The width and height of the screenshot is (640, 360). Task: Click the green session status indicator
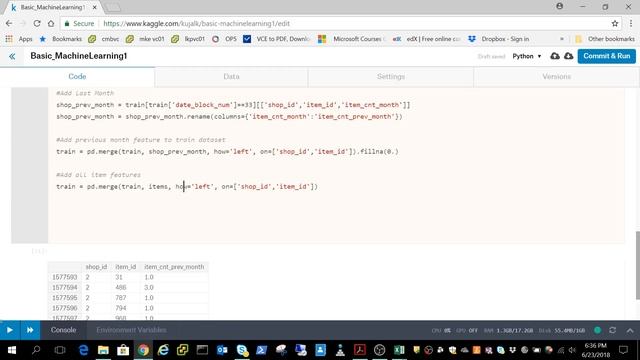[x=598, y=330]
